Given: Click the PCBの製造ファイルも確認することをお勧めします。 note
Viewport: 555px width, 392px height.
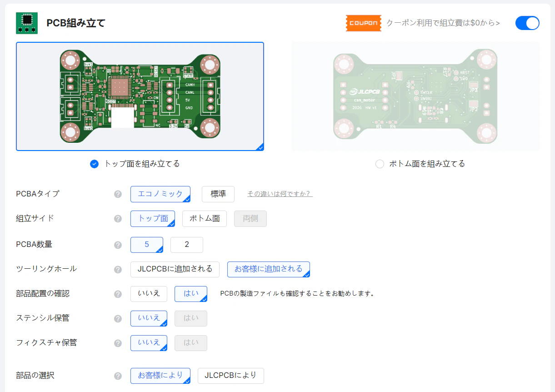Looking at the screenshot, I should [297, 294].
